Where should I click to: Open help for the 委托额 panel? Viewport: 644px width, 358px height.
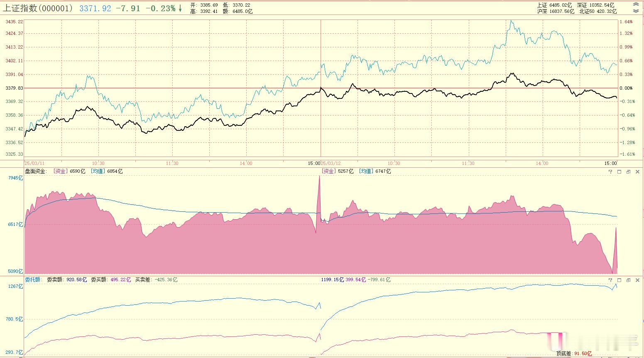(x=610, y=280)
